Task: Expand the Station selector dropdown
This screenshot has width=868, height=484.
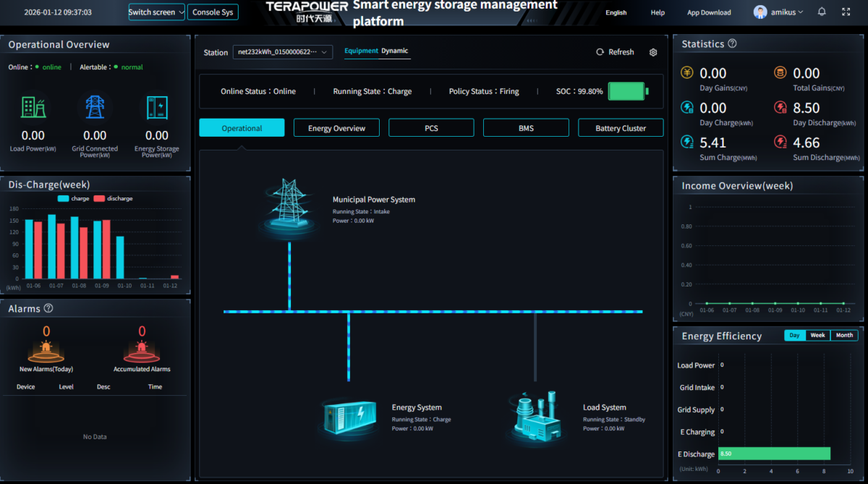Action: pyautogui.click(x=283, y=52)
